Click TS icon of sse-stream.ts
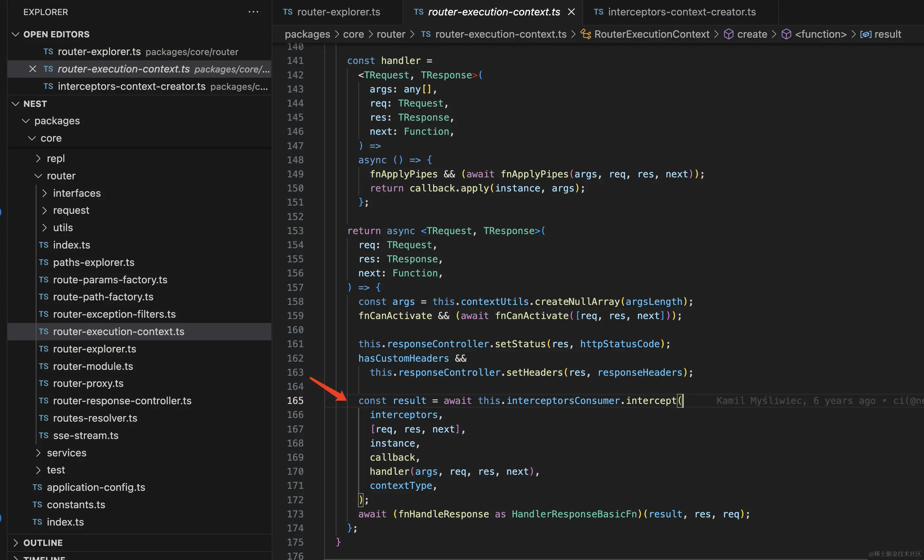The height and width of the screenshot is (560, 924). (44, 435)
